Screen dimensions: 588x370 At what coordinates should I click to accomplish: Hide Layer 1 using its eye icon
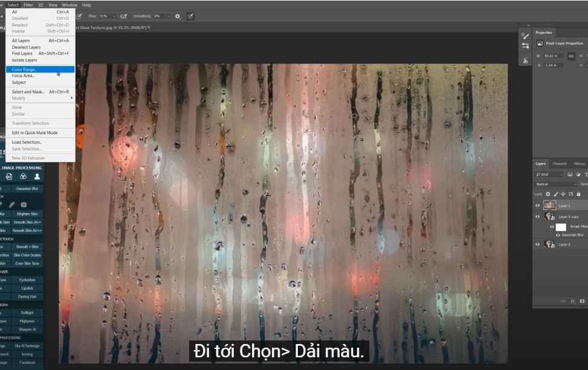pyautogui.click(x=537, y=205)
